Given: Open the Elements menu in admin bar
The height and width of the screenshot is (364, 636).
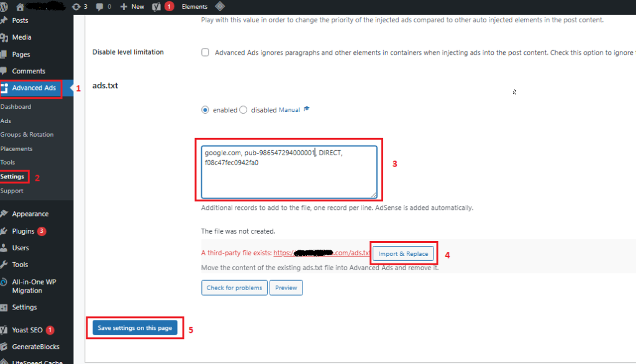Looking at the screenshot, I should [x=194, y=6].
